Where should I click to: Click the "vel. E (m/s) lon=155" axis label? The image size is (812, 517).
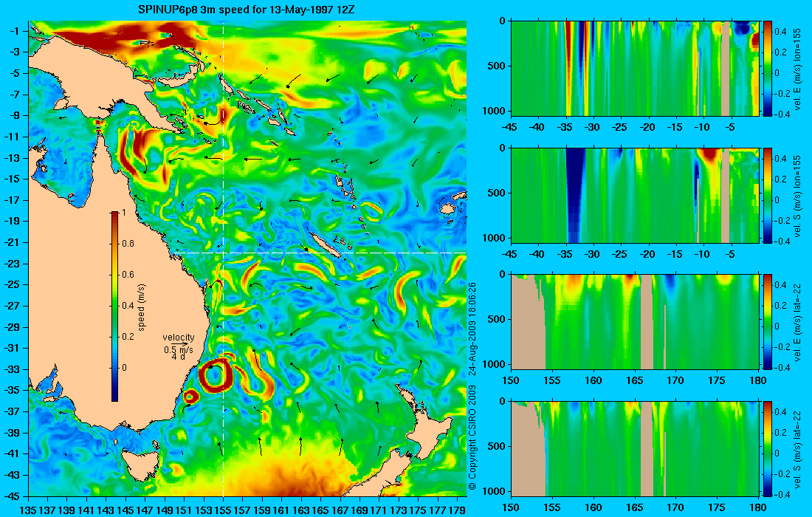point(797,69)
